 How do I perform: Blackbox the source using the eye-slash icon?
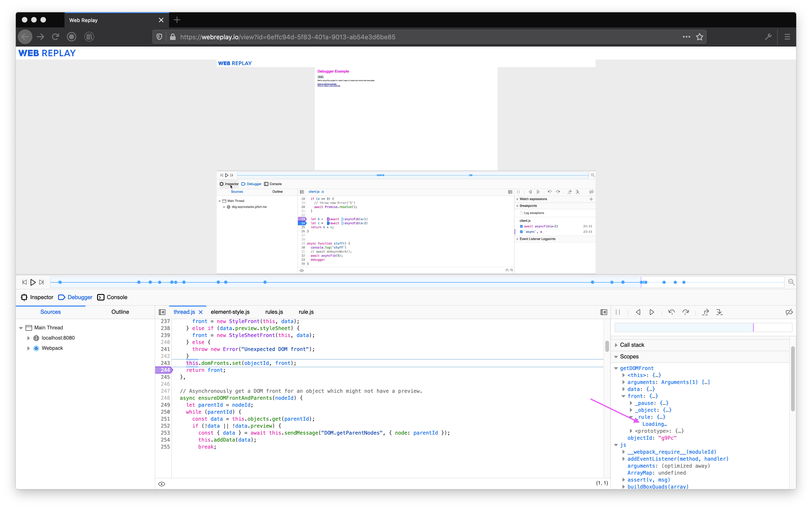(x=789, y=312)
